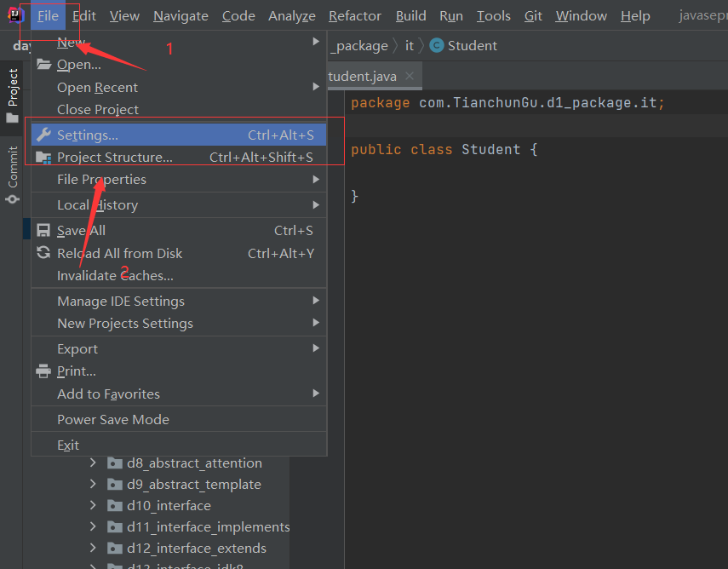Open Settings... from the File menu

(x=179, y=135)
